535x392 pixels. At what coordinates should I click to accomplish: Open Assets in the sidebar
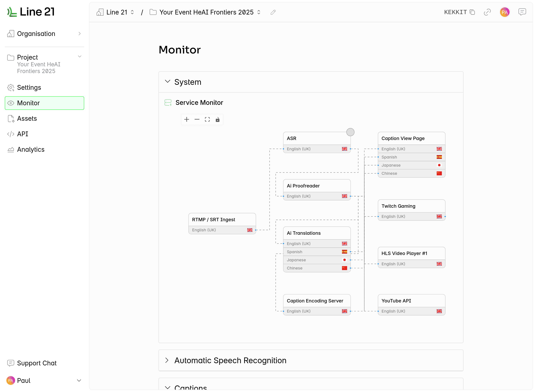point(44,118)
